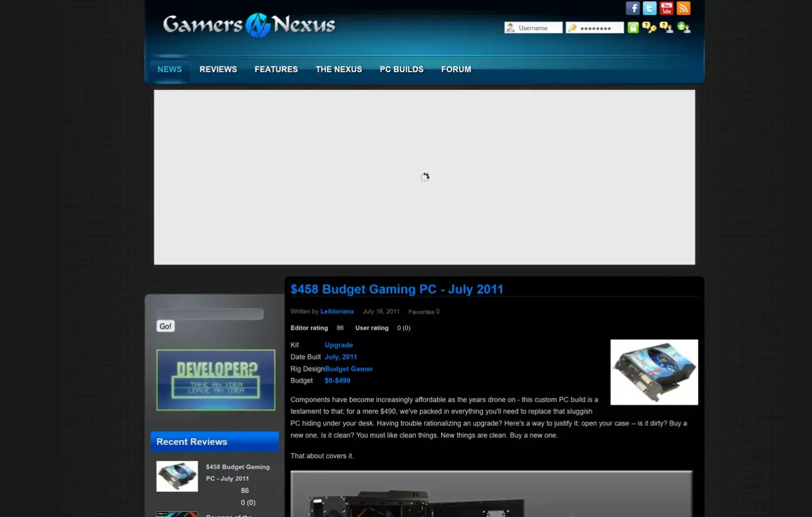Open author Lelldorianx's profile link
The image size is (812, 517).
(x=337, y=311)
